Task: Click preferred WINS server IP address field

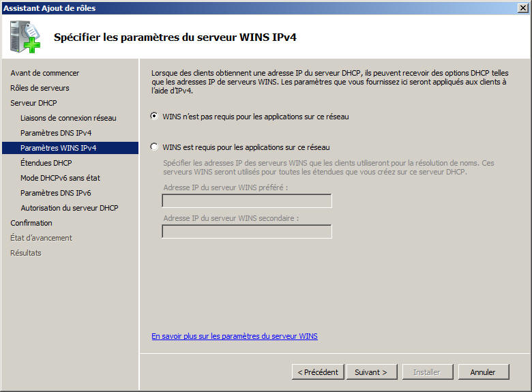Action: pyautogui.click(x=246, y=200)
